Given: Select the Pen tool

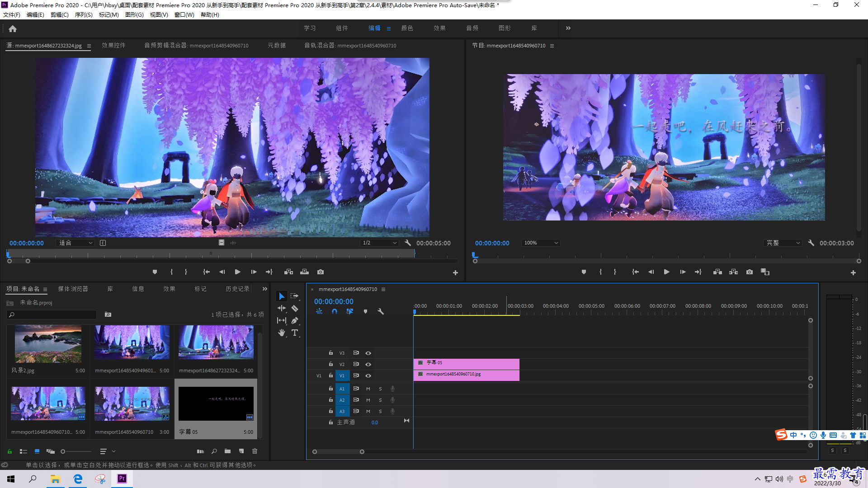Looking at the screenshot, I should point(295,320).
